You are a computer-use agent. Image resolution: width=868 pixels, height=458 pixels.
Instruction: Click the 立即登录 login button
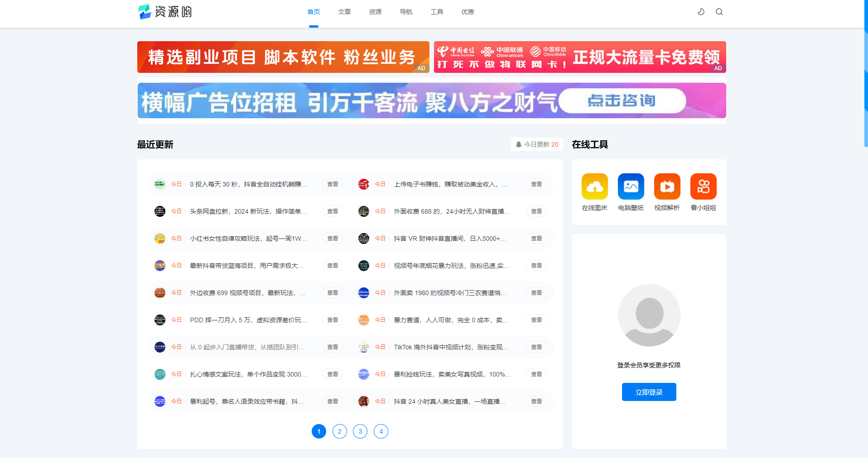click(649, 392)
